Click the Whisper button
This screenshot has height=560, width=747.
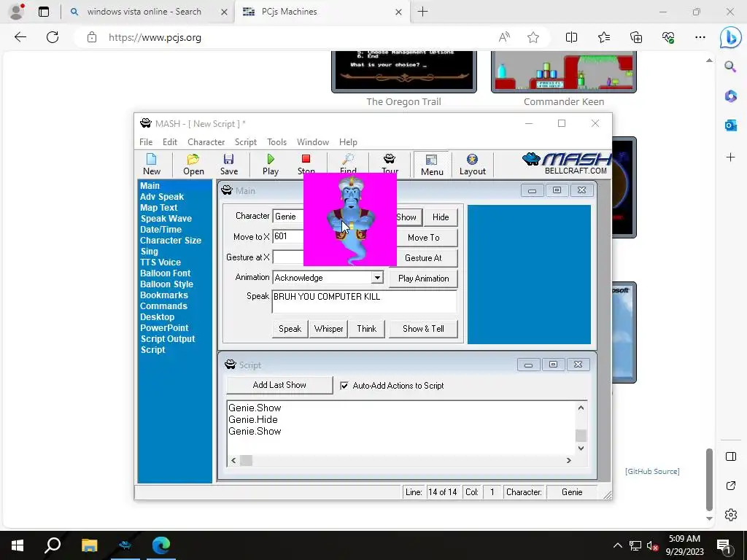coord(328,329)
